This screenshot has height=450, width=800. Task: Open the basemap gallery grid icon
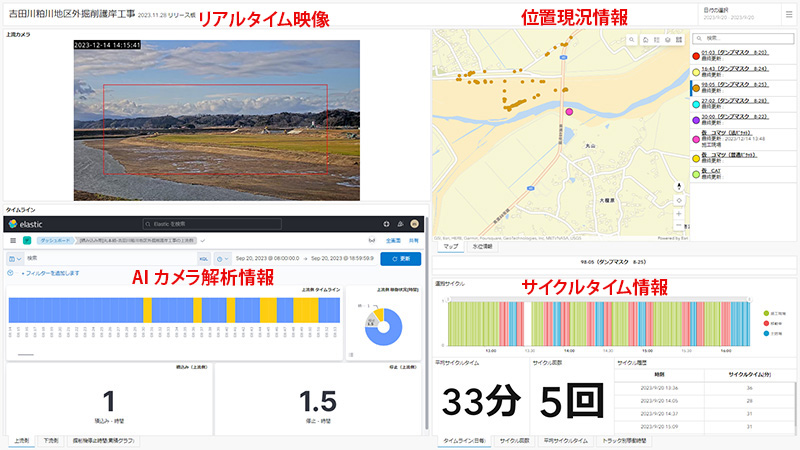tap(679, 39)
